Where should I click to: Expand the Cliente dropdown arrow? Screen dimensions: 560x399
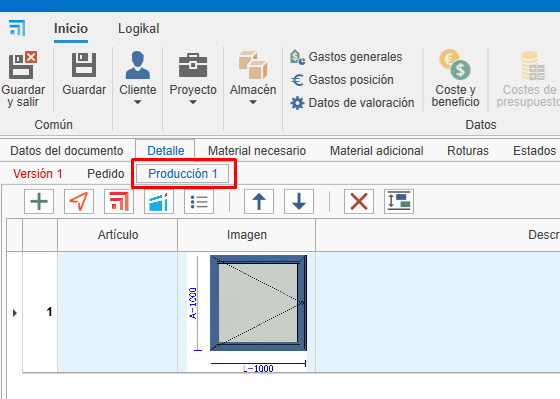tap(138, 103)
